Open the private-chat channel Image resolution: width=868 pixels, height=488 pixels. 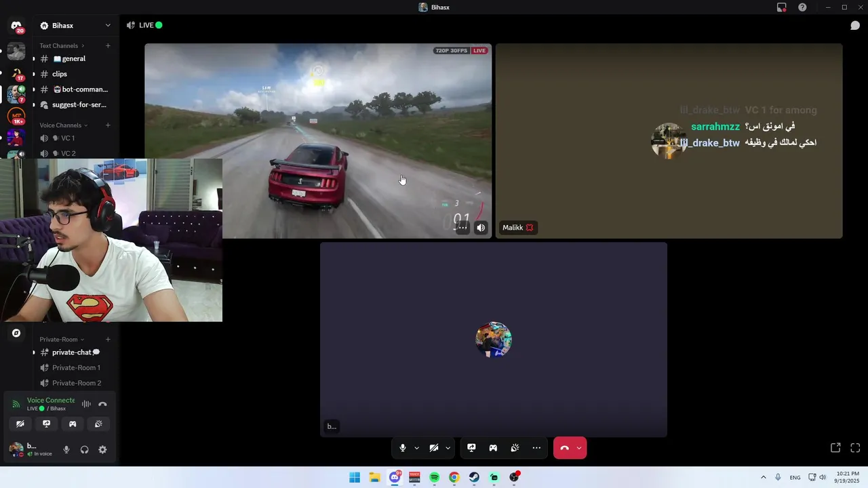75,352
